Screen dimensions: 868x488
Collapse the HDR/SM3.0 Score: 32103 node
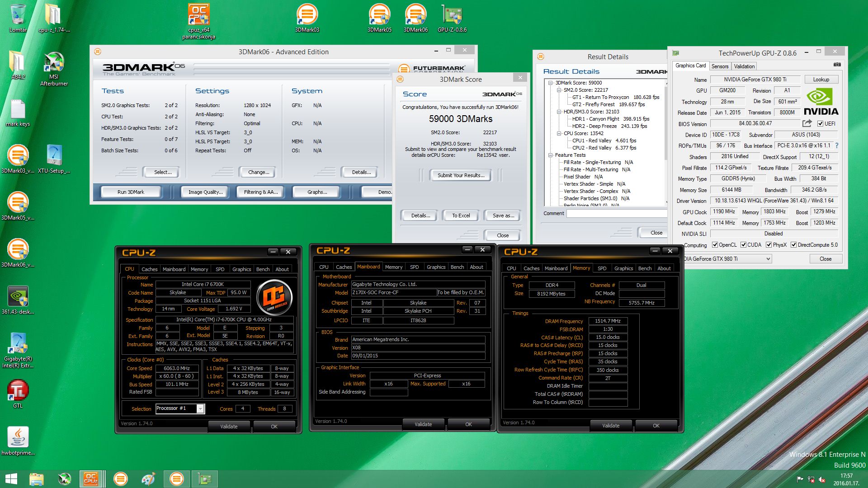[x=559, y=112]
